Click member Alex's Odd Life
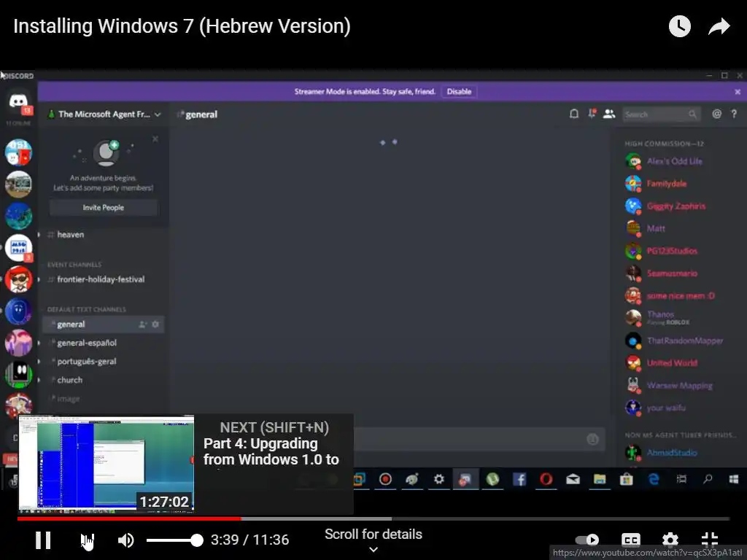This screenshot has width=747, height=560. point(675,161)
